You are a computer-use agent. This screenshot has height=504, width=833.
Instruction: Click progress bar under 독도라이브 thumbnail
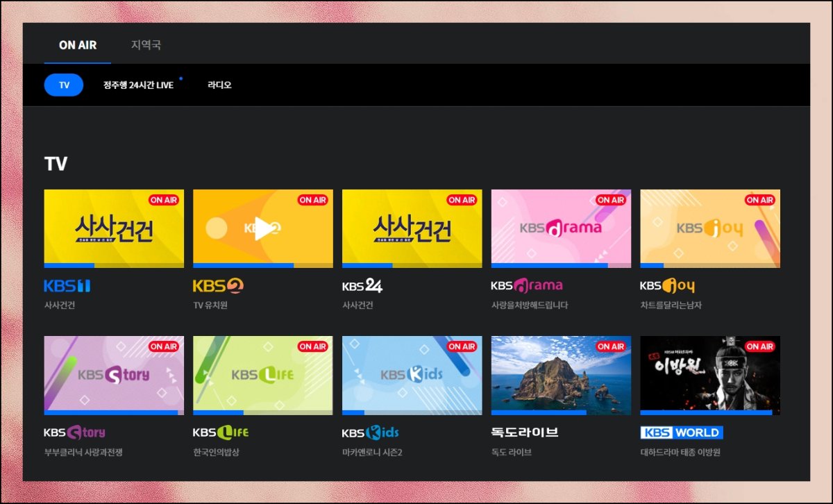(562, 412)
